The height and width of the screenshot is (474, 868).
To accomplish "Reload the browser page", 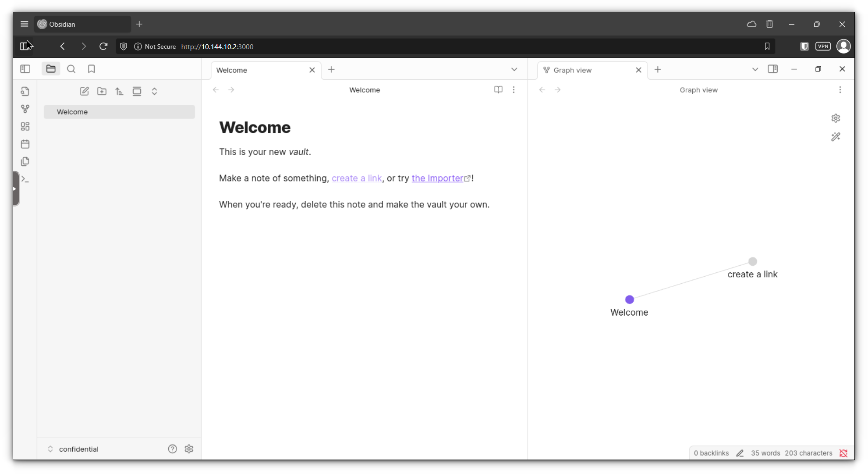I will click(103, 46).
